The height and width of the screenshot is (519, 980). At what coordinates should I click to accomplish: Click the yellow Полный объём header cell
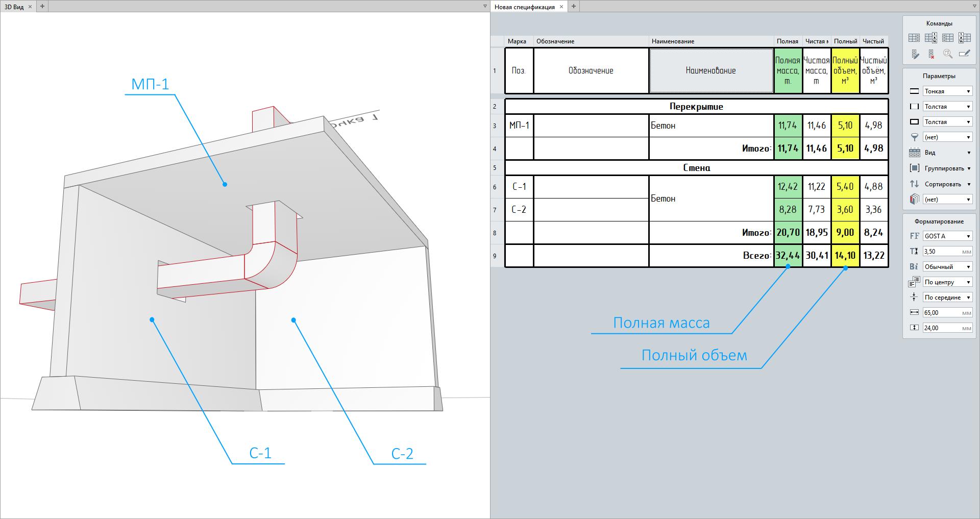(845, 71)
